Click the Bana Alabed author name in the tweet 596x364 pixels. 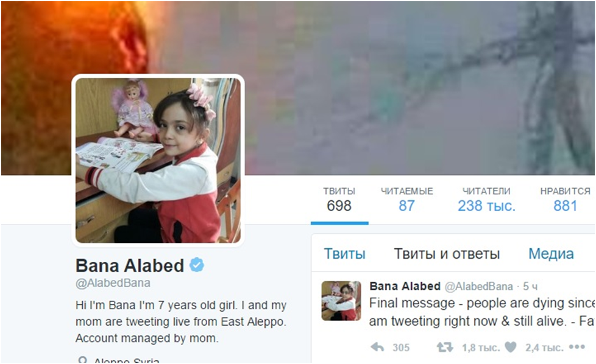click(x=405, y=286)
